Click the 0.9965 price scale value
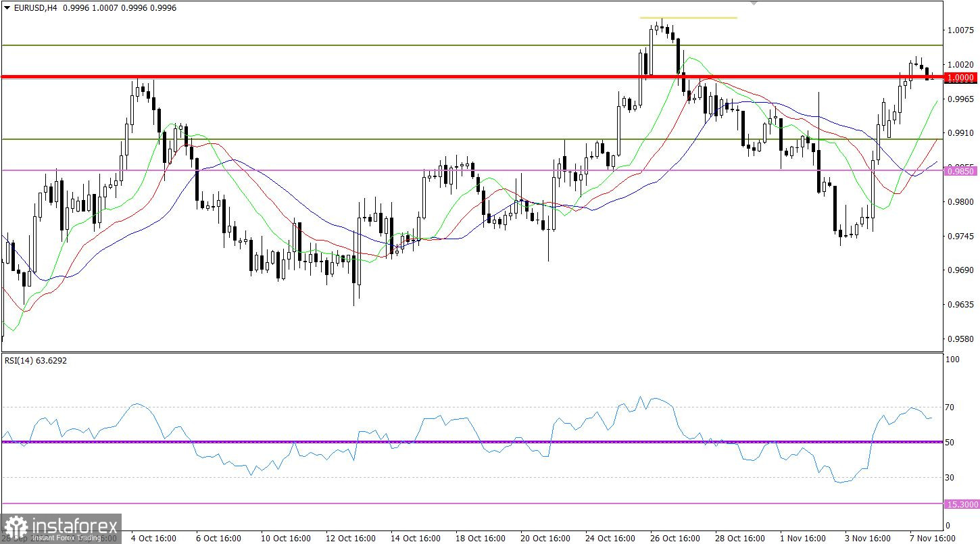 (961, 99)
